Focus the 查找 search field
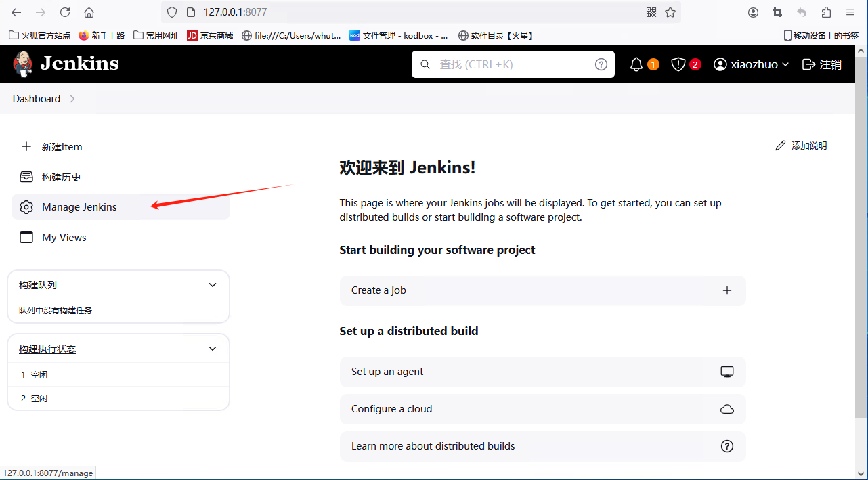This screenshot has height=480, width=868. (513, 64)
